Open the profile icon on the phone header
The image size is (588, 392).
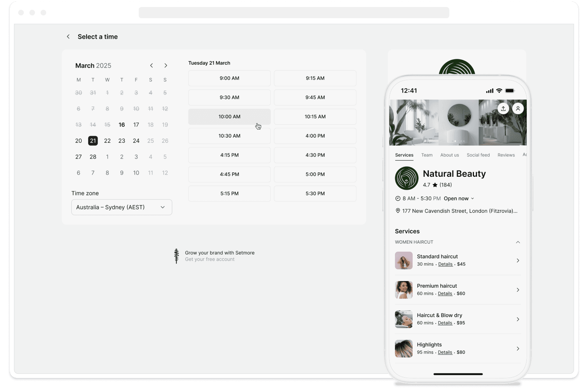pyautogui.click(x=518, y=108)
